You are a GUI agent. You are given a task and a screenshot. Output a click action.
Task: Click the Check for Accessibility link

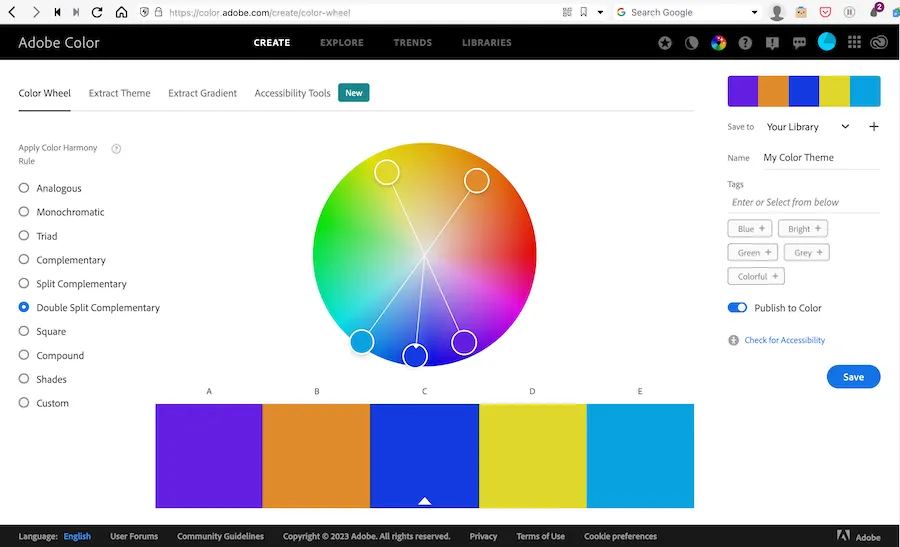pos(784,340)
